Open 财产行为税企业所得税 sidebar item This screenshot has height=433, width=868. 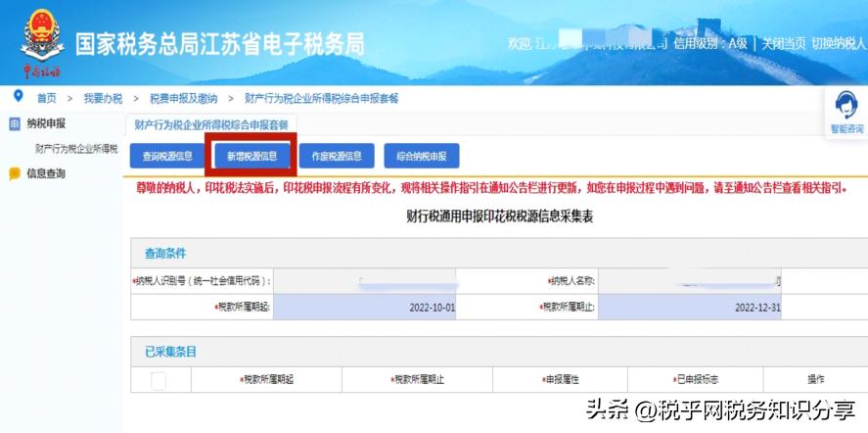pos(76,149)
